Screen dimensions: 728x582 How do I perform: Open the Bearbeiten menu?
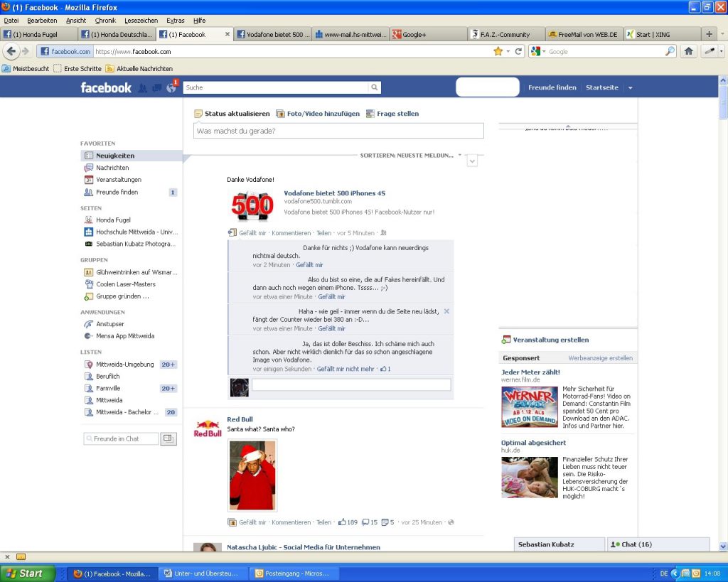[x=42, y=21]
